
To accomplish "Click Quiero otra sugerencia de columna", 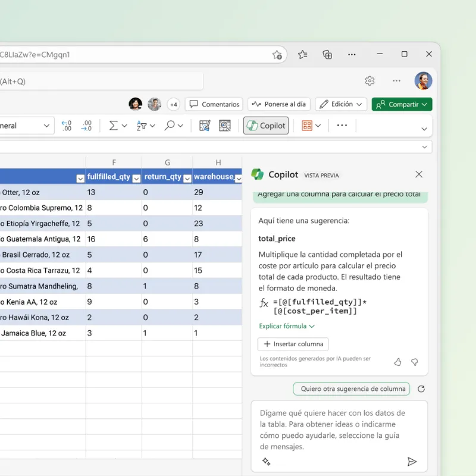I will coord(351,389).
